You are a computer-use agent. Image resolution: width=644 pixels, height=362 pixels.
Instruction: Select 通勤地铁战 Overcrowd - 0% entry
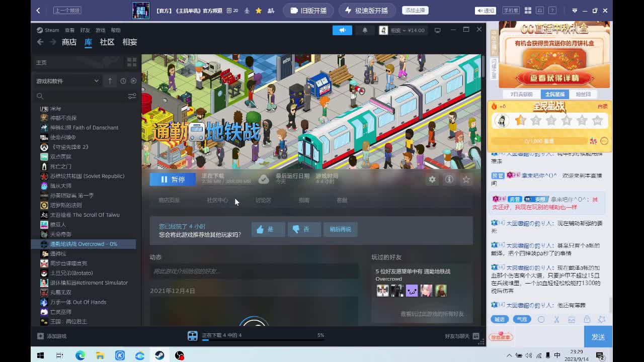[84, 244]
